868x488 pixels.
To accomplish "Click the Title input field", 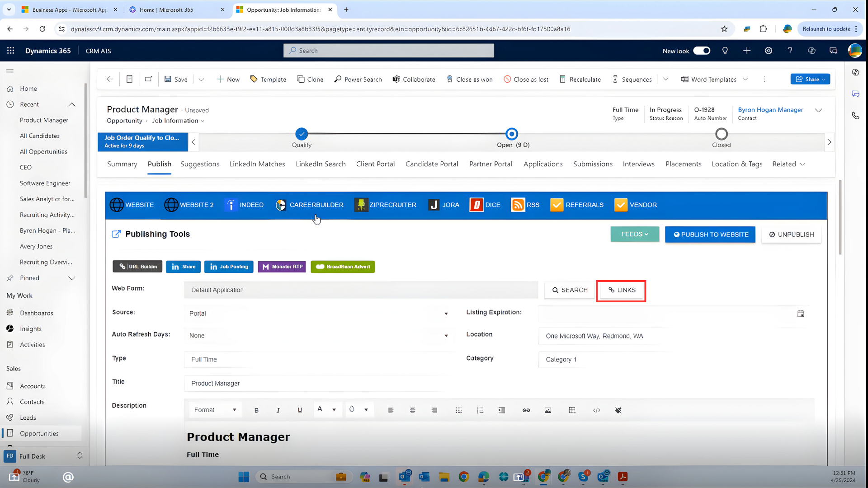I will 314,383.
